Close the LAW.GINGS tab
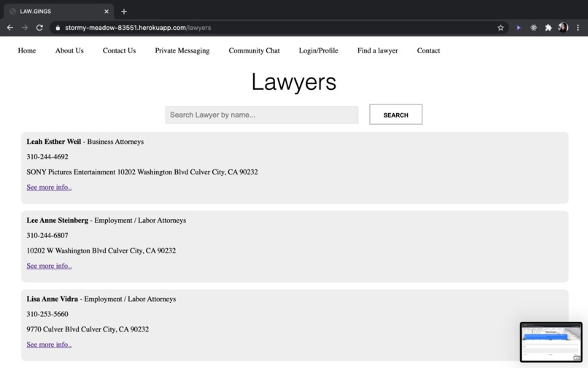588x368 pixels. 107,12
